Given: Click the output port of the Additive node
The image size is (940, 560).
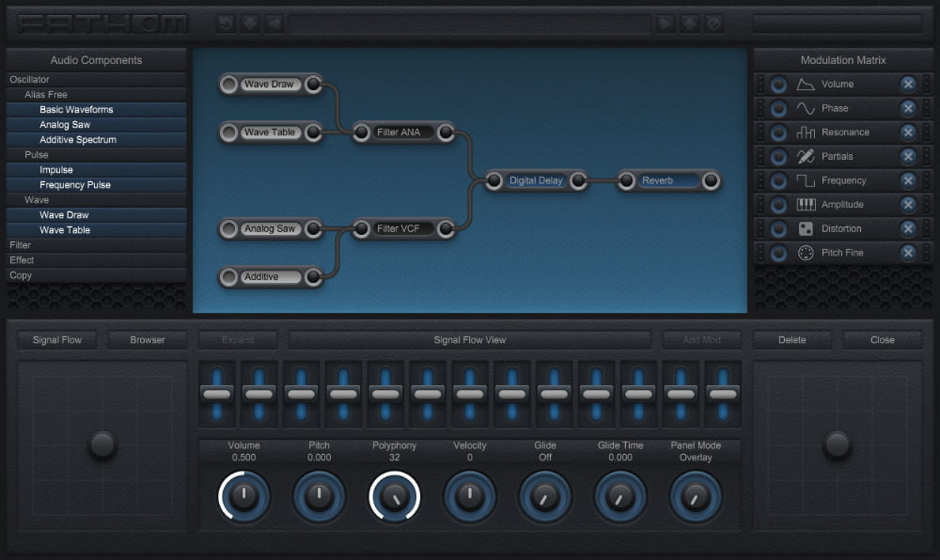Looking at the screenshot, I should 313,276.
